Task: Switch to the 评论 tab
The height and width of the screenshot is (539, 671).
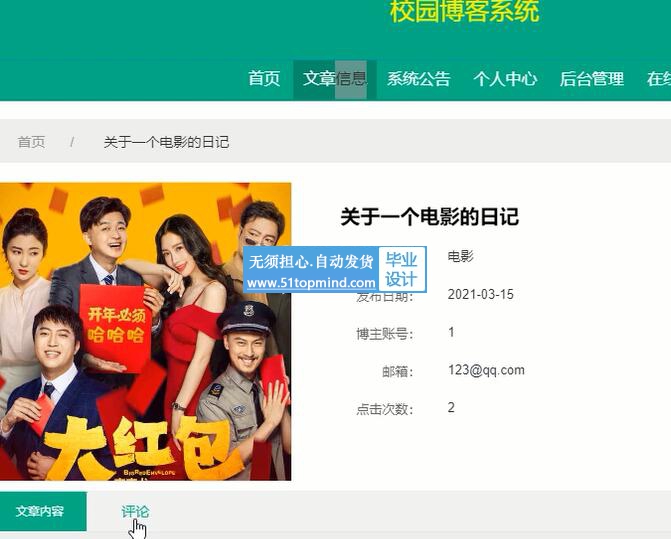Action: [x=135, y=512]
